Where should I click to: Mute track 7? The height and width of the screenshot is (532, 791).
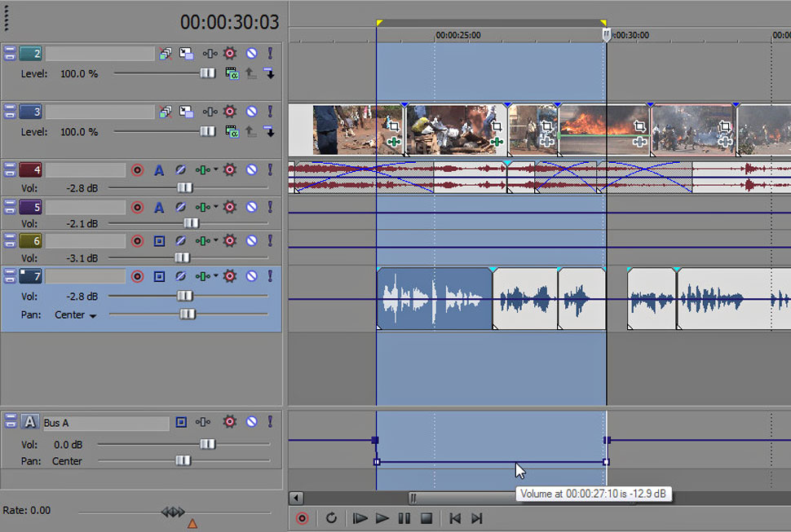(252, 276)
